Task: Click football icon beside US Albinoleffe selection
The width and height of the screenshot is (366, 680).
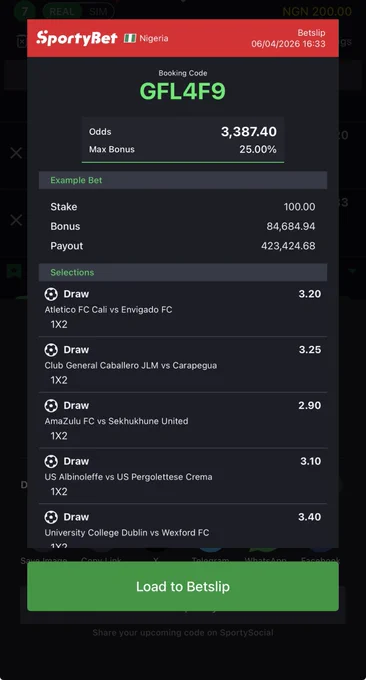Action: pos(51,461)
